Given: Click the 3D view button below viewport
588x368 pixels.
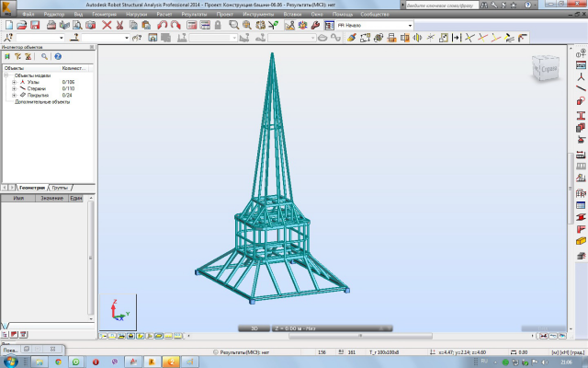Looking at the screenshot, I should (254, 328).
